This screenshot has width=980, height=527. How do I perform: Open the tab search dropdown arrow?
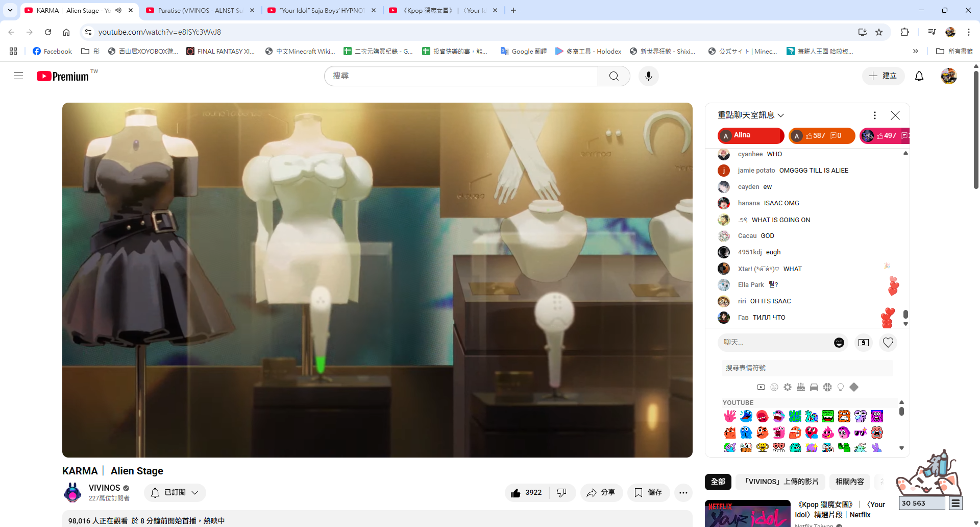(x=10, y=10)
